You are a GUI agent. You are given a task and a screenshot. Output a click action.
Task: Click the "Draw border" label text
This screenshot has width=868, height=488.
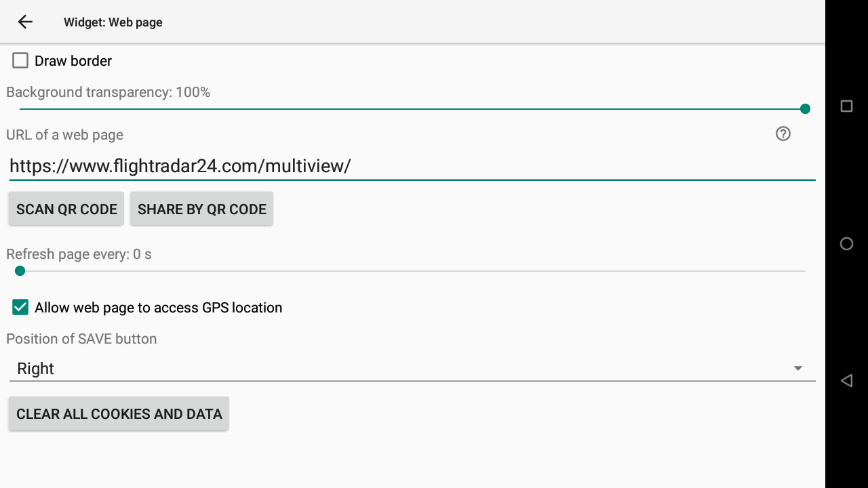(73, 61)
